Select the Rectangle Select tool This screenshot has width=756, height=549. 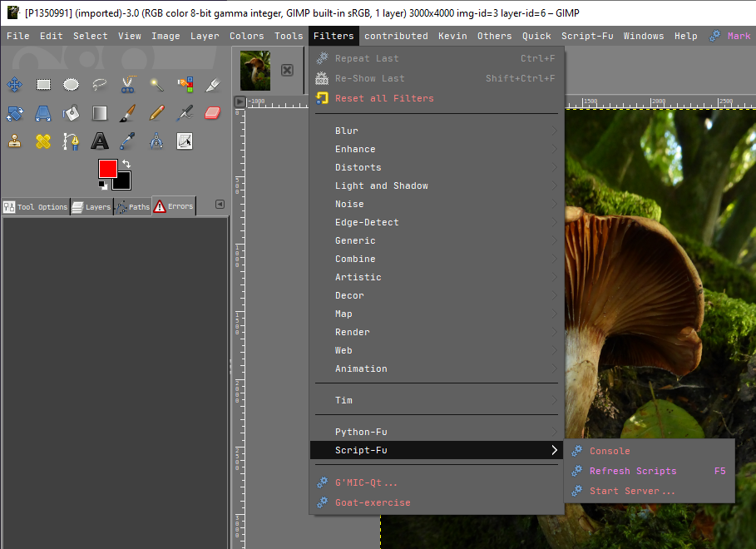coord(43,85)
